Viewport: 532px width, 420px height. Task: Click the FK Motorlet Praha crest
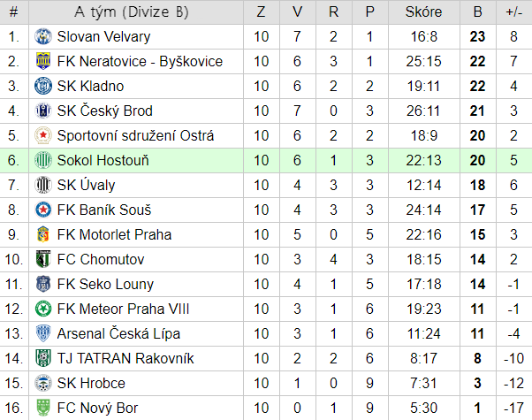click(43, 235)
